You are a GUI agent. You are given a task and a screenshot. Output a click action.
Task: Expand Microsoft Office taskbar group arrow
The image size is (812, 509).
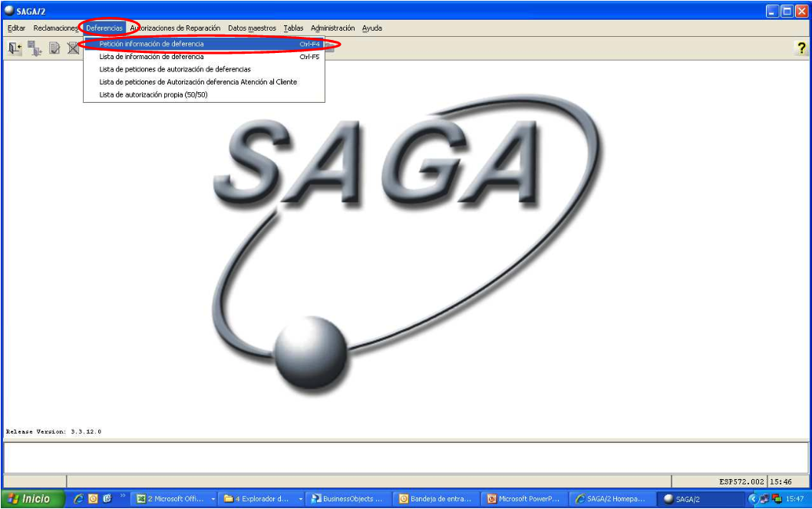(213, 499)
